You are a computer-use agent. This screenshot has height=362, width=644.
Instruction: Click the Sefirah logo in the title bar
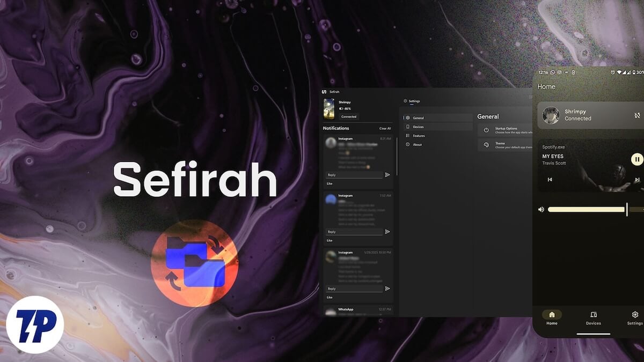click(325, 91)
